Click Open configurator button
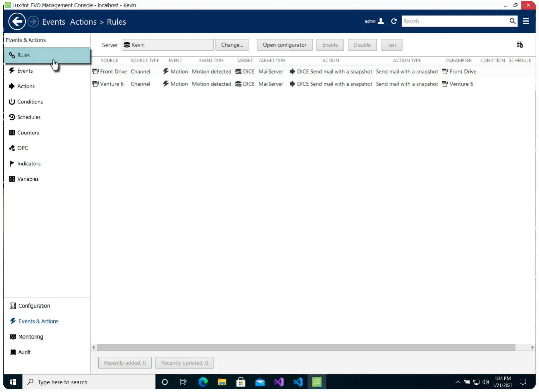The image size is (539, 392). click(x=284, y=45)
